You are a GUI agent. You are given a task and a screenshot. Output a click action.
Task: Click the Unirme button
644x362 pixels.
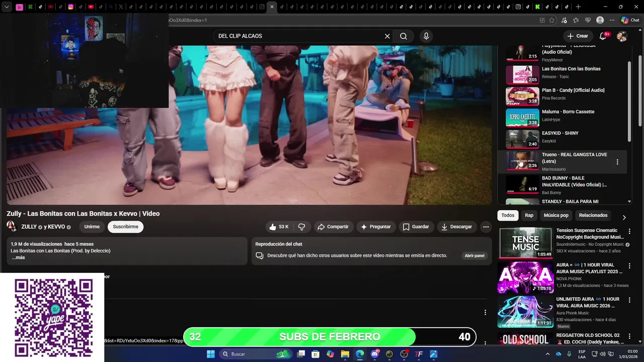point(92,227)
